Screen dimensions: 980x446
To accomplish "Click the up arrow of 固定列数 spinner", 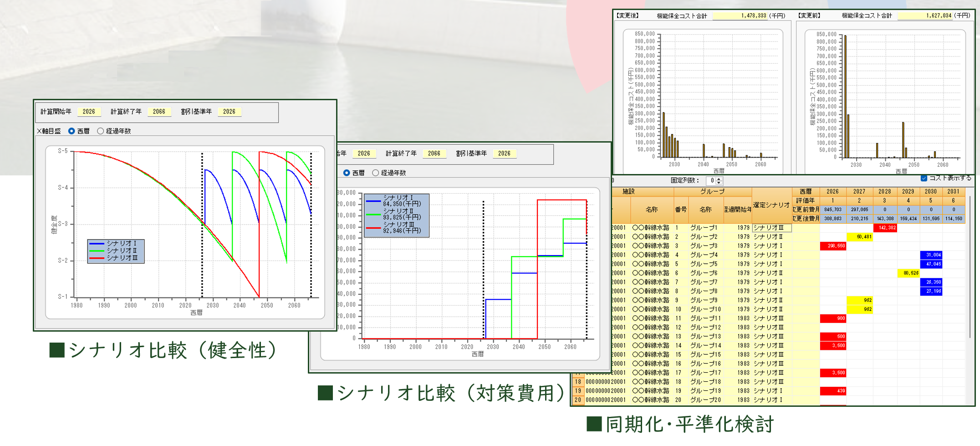I will point(719,179).
